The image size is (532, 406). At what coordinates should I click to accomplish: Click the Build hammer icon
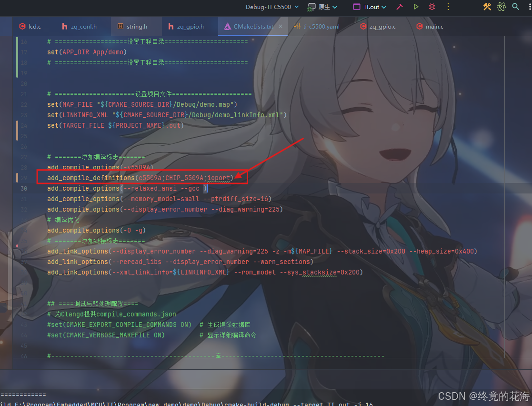click(400, 7)
